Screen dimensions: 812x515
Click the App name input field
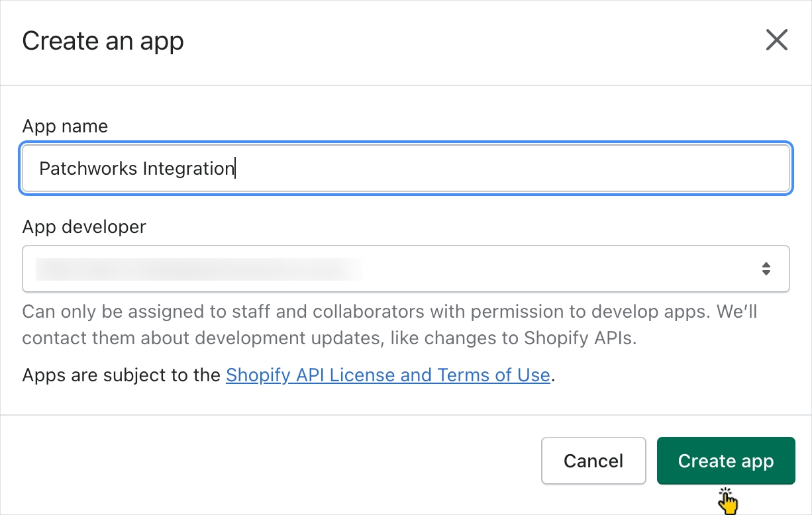tap(405, 168)
